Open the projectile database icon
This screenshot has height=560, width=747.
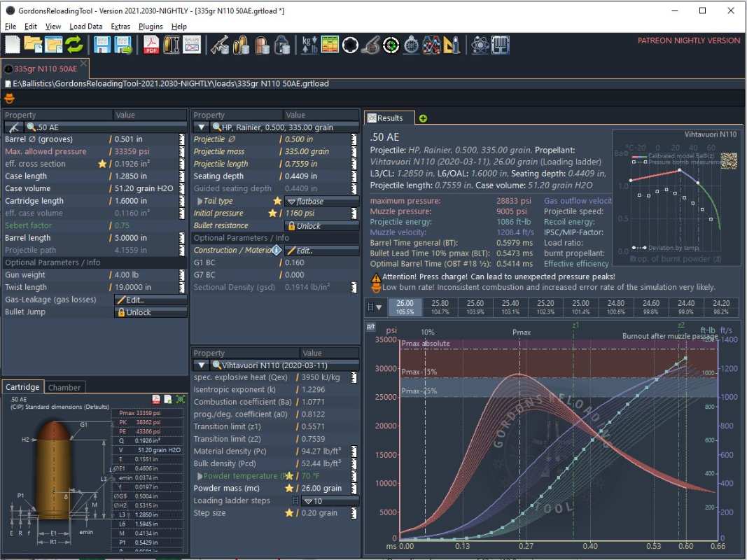tap(262, 45)
